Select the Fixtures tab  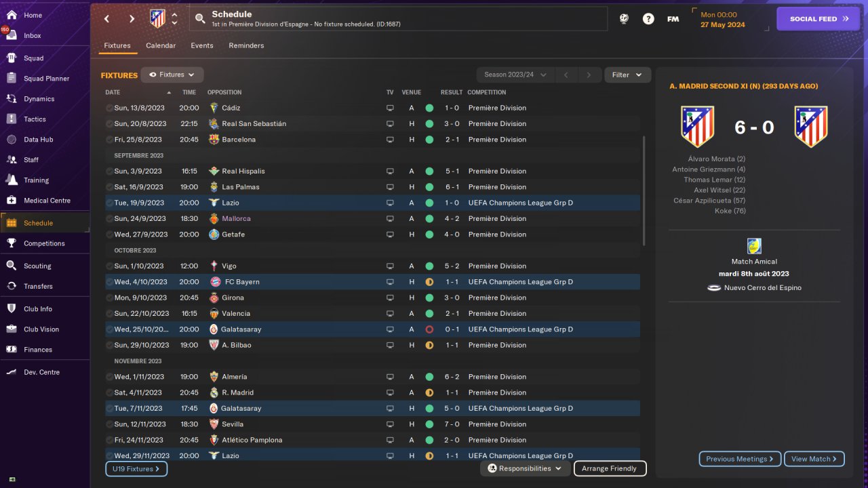pyautogui.click(x=117, y=45)
